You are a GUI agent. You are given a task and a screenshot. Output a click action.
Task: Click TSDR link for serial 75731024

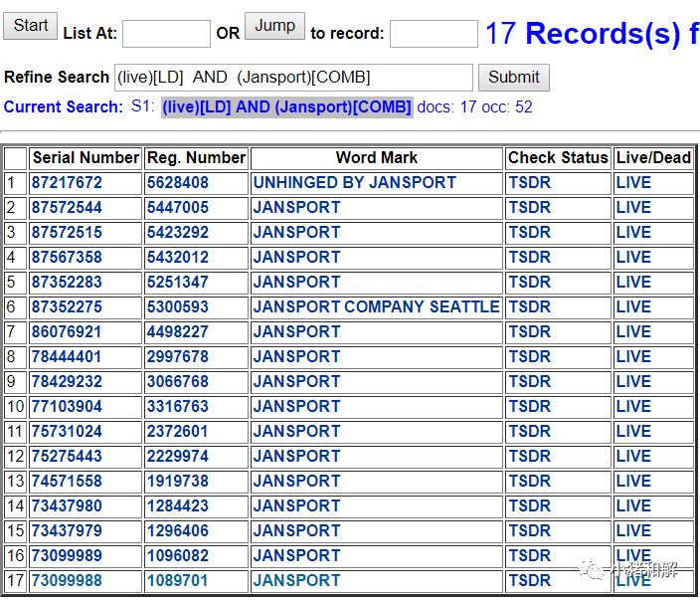click(x=530, y=432)
